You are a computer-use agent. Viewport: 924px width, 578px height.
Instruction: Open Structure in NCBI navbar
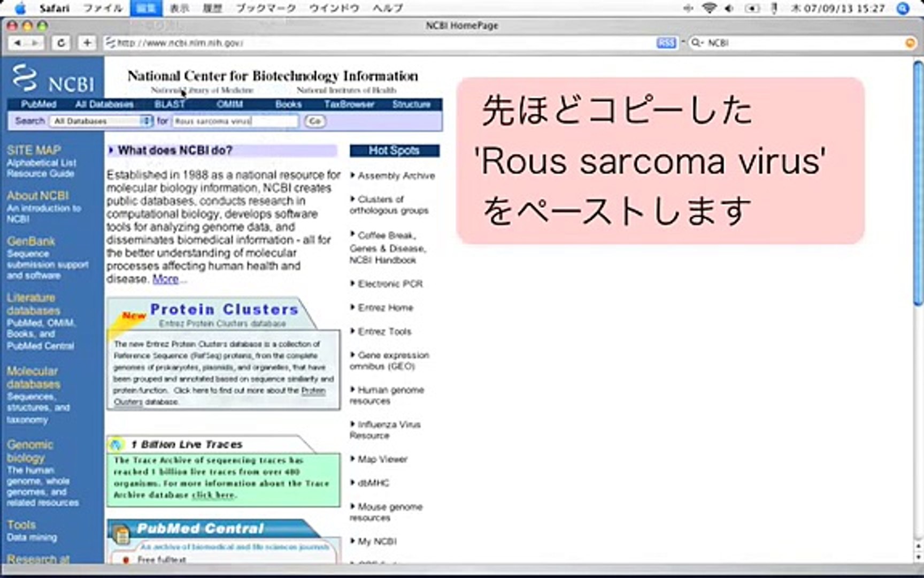click(x=411, y=104)
